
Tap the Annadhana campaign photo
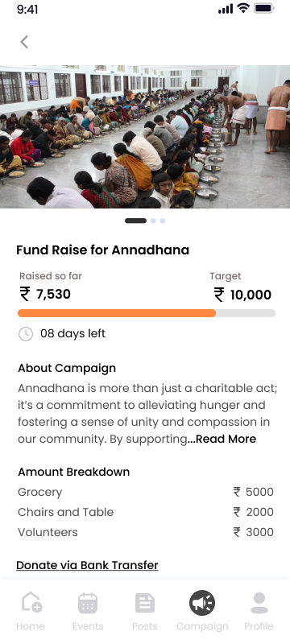(145, 137)
